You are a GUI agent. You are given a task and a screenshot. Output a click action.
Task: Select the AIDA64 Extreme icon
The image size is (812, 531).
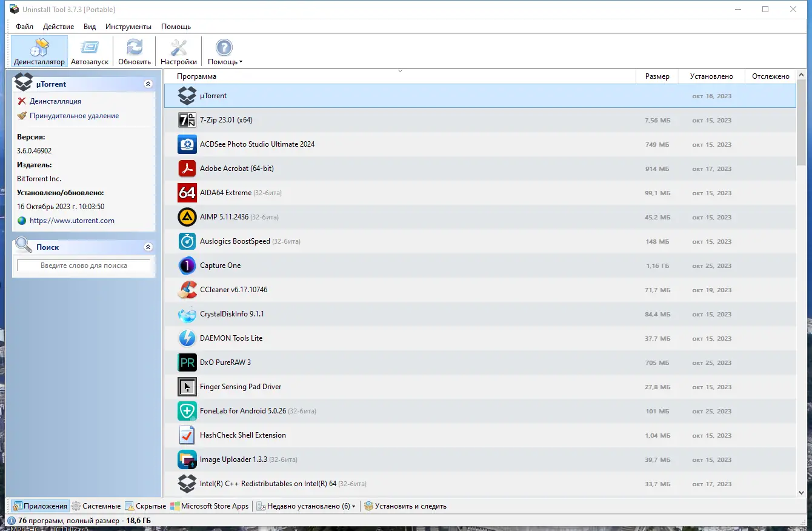187,192
